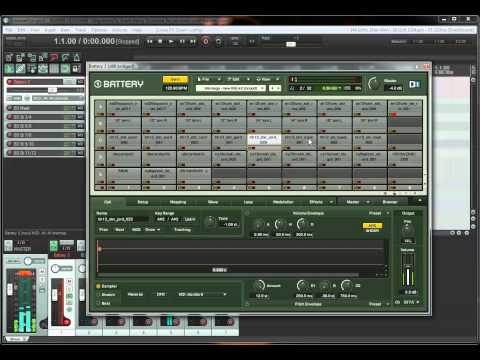Toggle grid lines toolbar icon

click(54, 69)
